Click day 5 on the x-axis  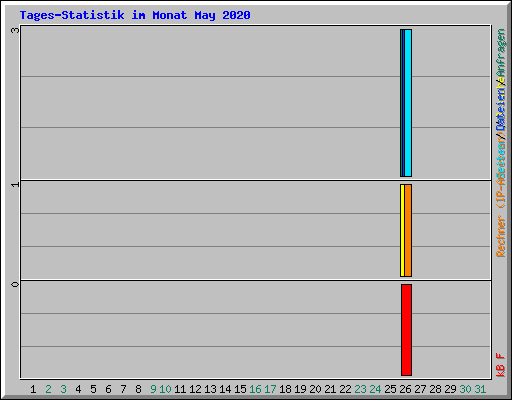[x=93, y=389]
